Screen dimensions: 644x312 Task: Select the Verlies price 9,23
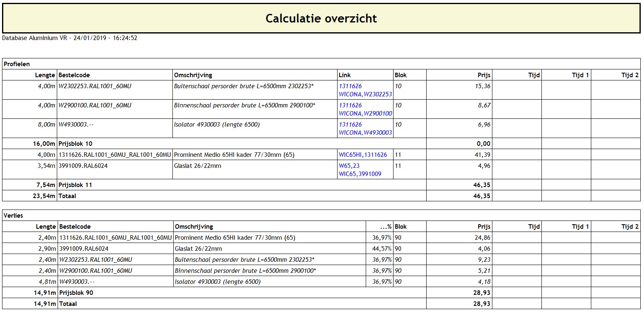(x=484, y=260)
